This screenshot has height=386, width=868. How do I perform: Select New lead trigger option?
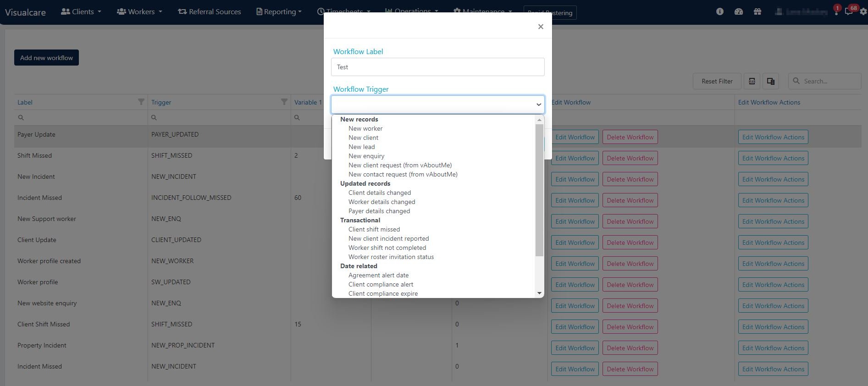[x=361, y=147]
